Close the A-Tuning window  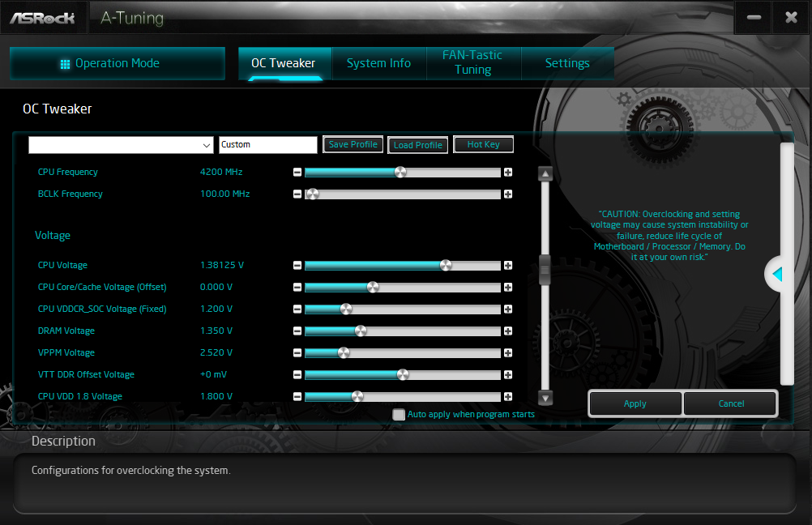tap(791, 18)
